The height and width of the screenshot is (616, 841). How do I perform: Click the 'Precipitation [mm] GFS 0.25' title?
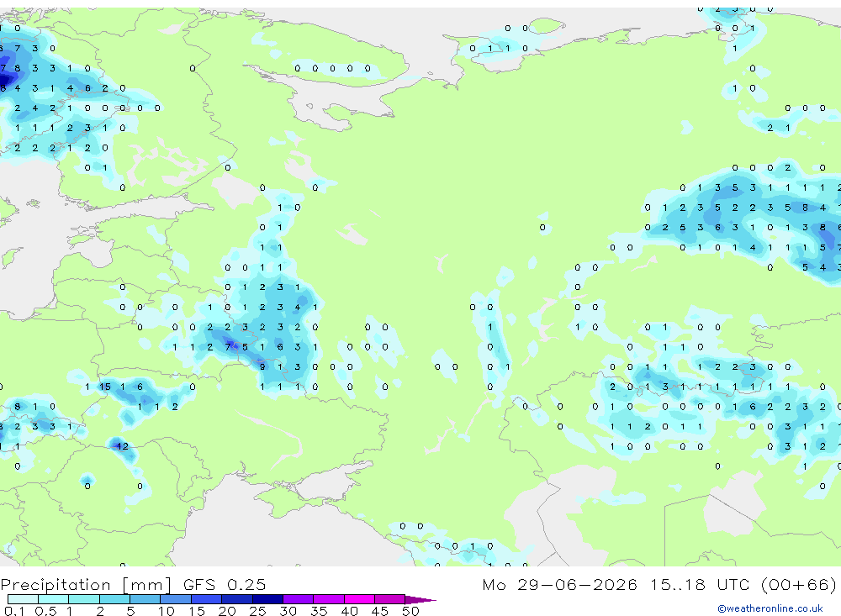coord(133,584)
